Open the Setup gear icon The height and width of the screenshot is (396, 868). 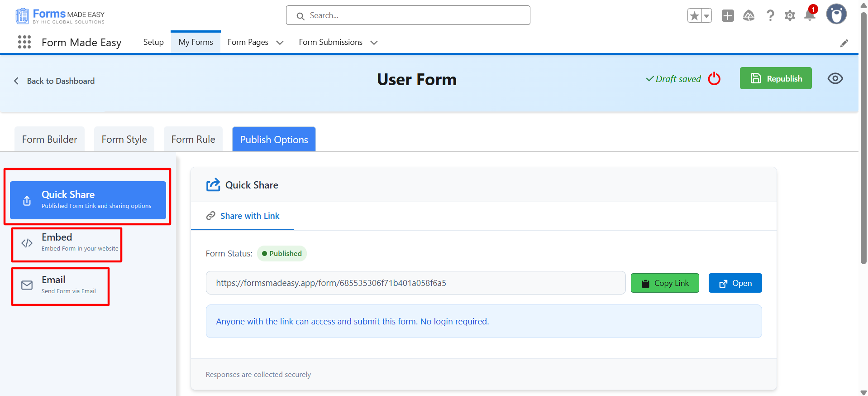click(x=790, y=16)
